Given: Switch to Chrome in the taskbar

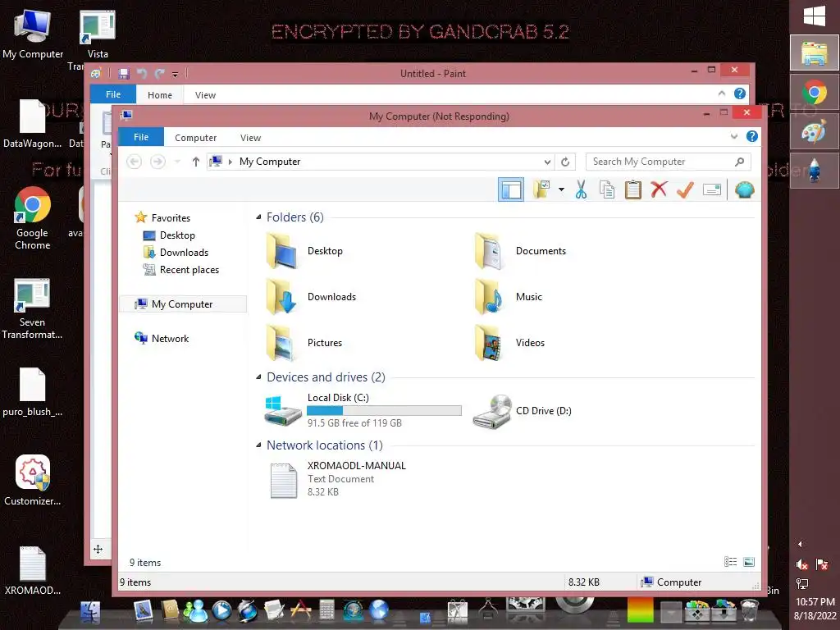Looking at the screenshot, I should click(815, 93).
